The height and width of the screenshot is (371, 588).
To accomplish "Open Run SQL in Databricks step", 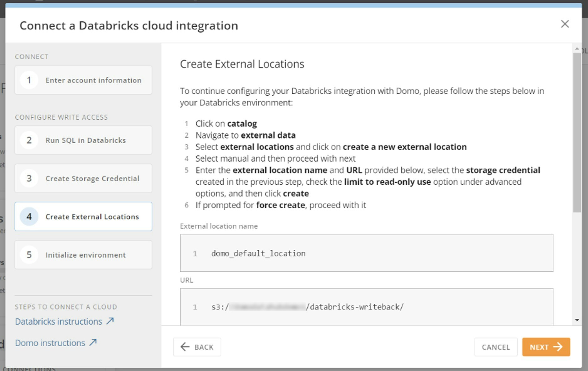I will [85, 140].
